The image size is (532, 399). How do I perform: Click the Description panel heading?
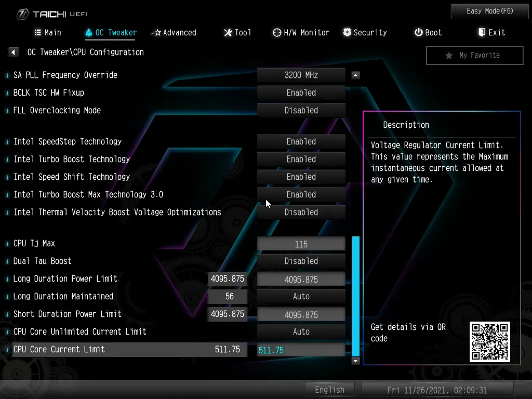(x=406, y=125)
